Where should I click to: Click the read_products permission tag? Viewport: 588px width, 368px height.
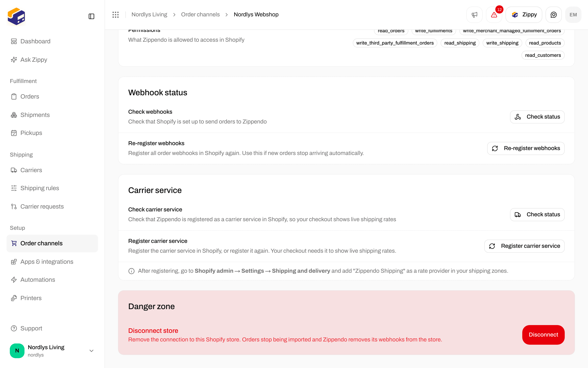click(545, 43)
